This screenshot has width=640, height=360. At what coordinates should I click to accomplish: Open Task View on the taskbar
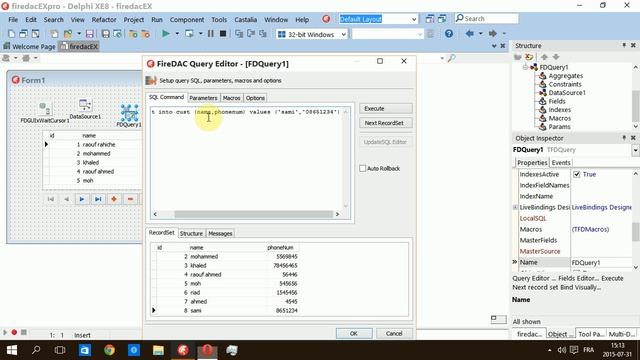click(60, 350)
